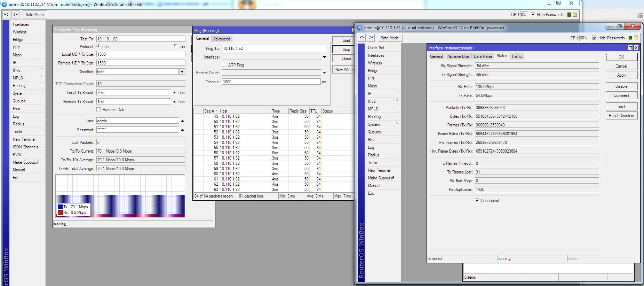Switch to the Advanced tab in Ping
Screen dimensions: 644x286
tap(221, 39)
